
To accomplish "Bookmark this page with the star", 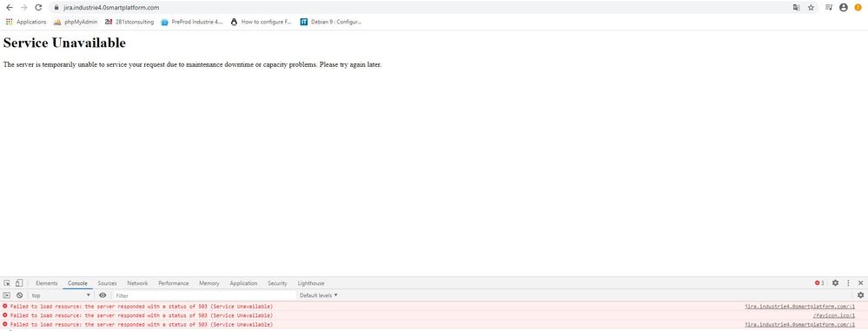I will tap(811, 8).
